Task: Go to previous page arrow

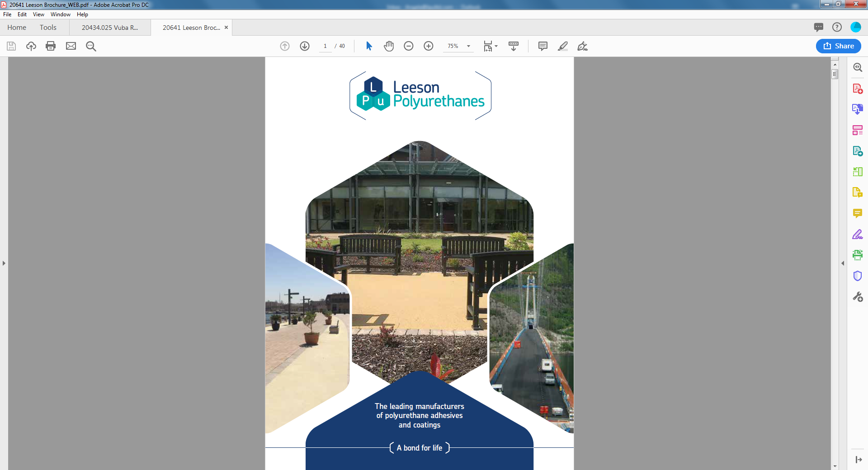Action: tap(285, 46)
